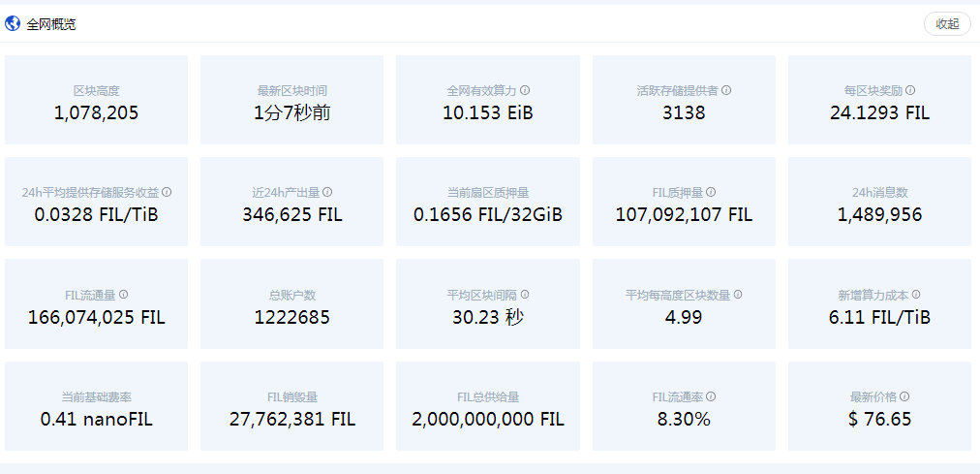Click the 全网概览 section title
Viewport: 980px width, 474px height.
click(x=51, y=24)
